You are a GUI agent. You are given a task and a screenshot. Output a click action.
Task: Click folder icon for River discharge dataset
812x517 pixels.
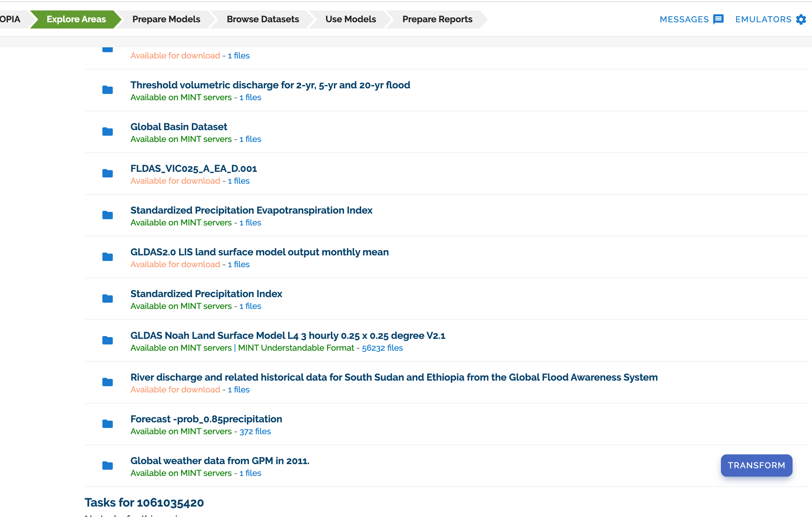[107, 382]
